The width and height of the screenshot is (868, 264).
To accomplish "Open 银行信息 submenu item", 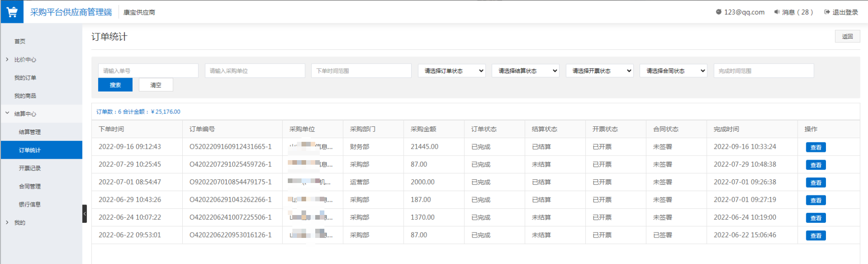I will (x=30, y=204).
